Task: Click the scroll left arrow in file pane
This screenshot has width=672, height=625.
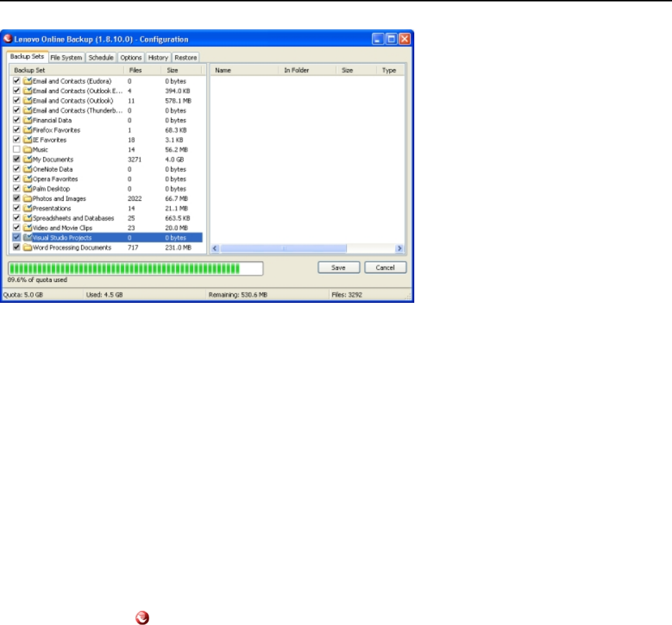Action: [215, 248]
